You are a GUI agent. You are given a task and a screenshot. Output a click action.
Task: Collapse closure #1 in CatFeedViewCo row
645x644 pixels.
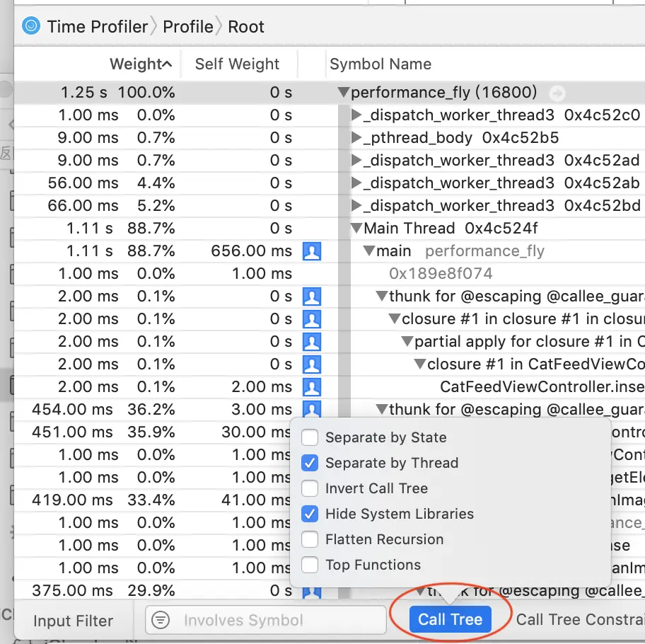pyautogui.click(x=420, y=364)
